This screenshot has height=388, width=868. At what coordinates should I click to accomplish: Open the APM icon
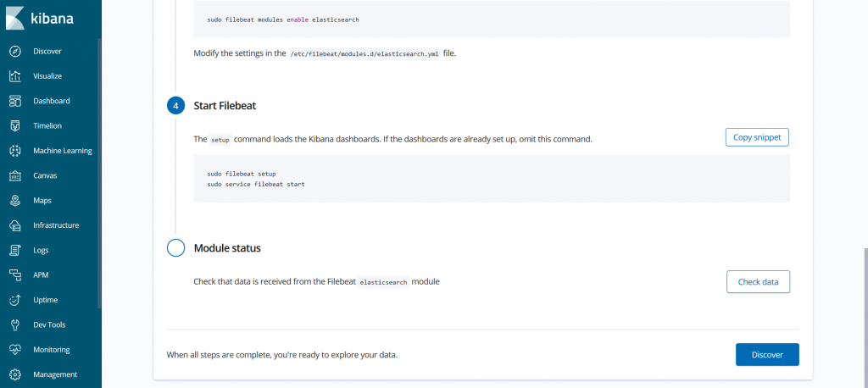[x=15, y=275]
